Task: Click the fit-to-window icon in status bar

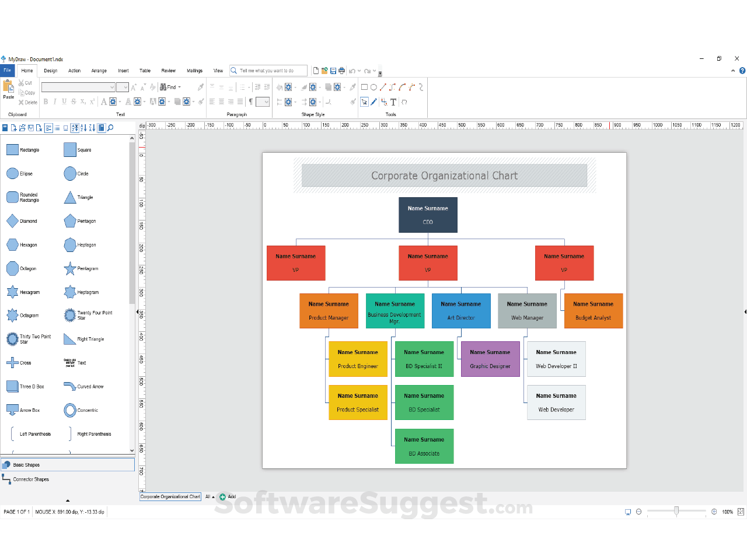Action: [741, 512]
